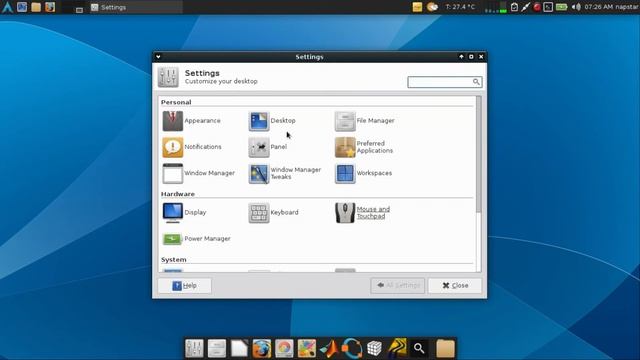The image size is (640, 360).
Task: Open the window menu arrow in titlebar
Action: click(158, 57)
